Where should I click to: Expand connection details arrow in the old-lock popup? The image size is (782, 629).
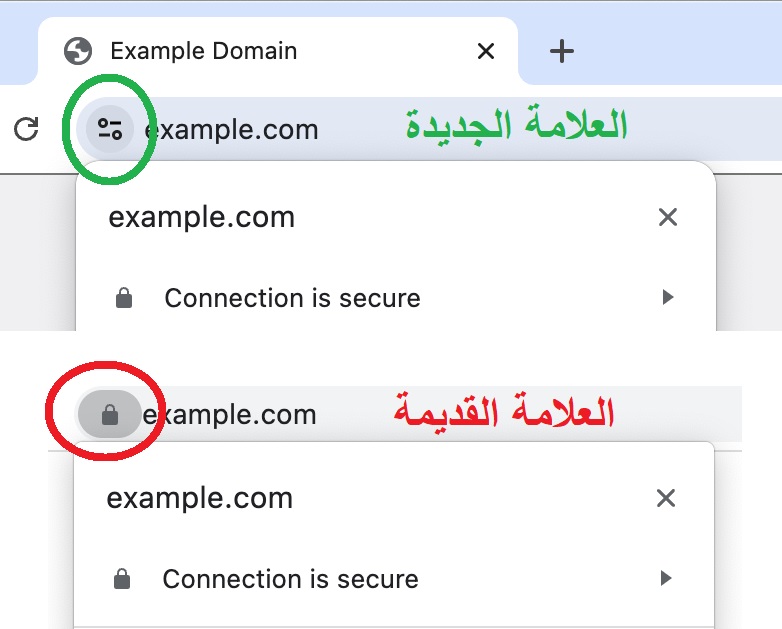(x=666, y=579)
